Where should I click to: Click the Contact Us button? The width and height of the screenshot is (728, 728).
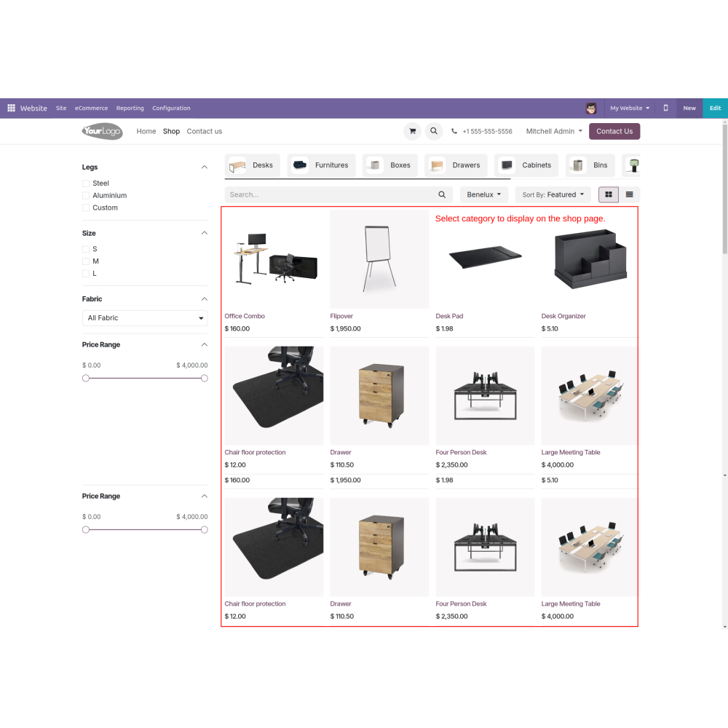pos(614,131)
